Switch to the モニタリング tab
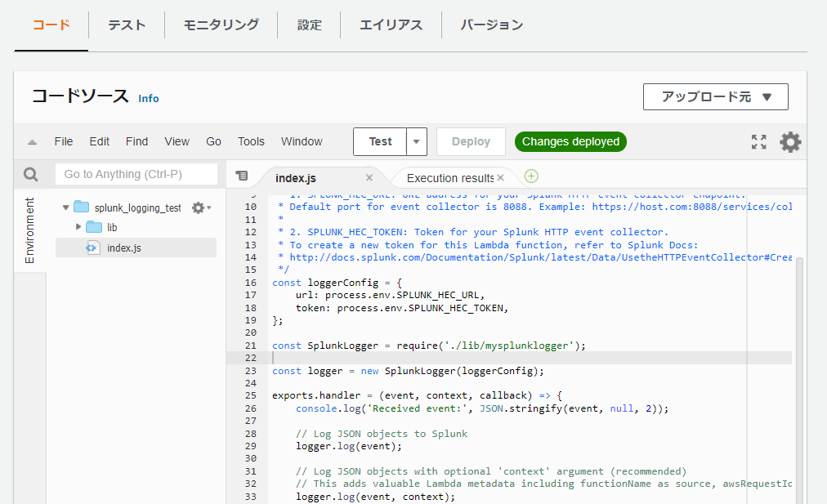Viewport: 827px width, 504px height. click(221, 25)
